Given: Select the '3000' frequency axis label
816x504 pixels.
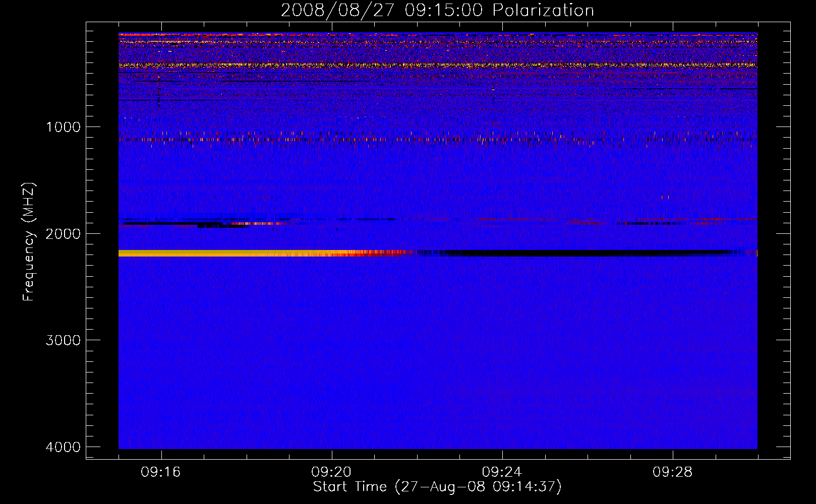Looking at the screenshot, I should pos(64,340).
